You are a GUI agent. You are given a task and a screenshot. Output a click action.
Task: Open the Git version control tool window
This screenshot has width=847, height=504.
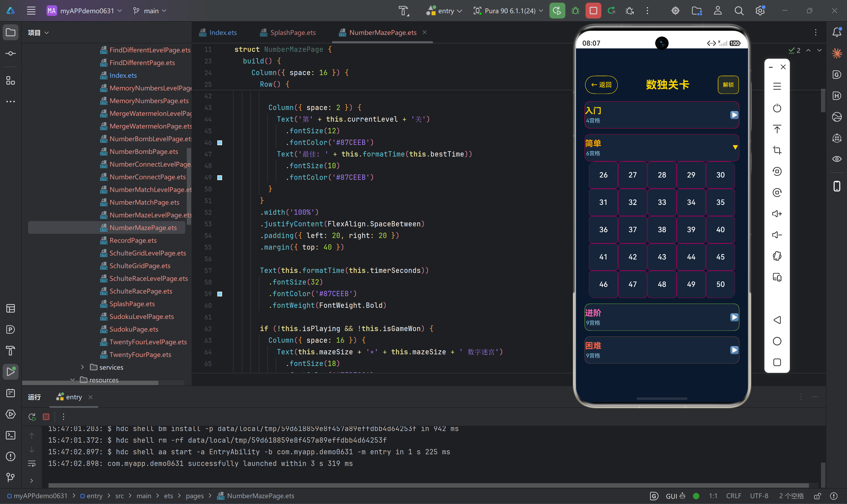(11, 477)
